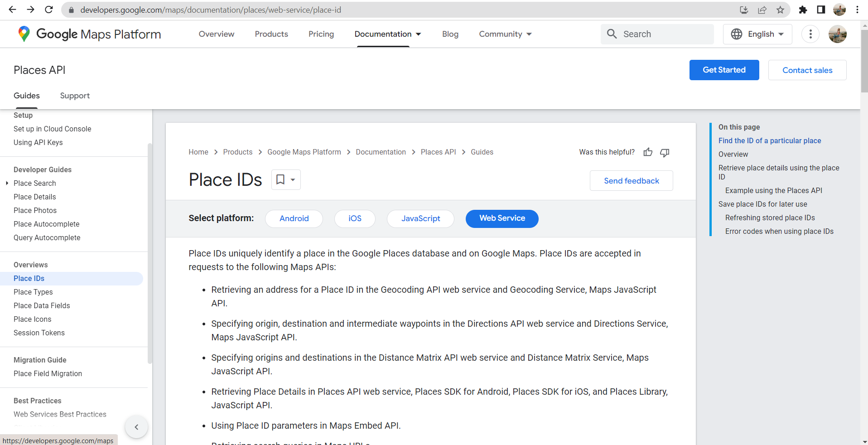Click the Google Maps Platform pin logo
Image resolution: width=868 pixels, height=445 pixels.
pyautogui.click(x=24, y=34)
